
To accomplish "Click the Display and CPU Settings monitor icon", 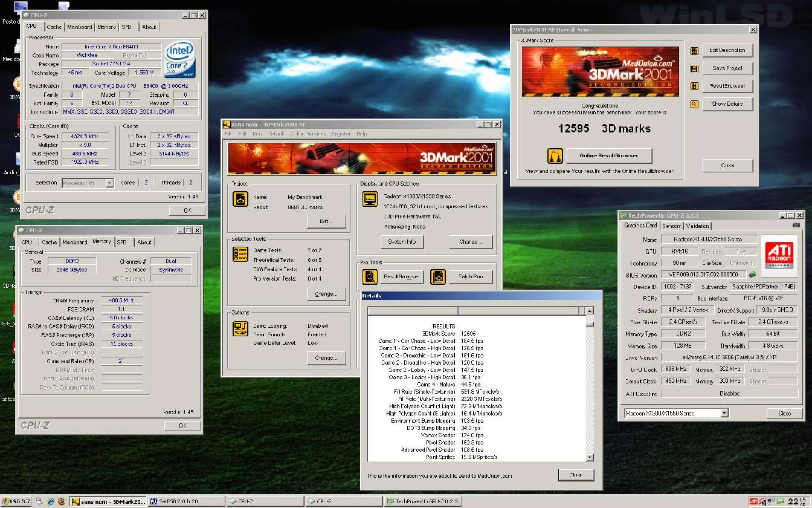I will 370,199.
